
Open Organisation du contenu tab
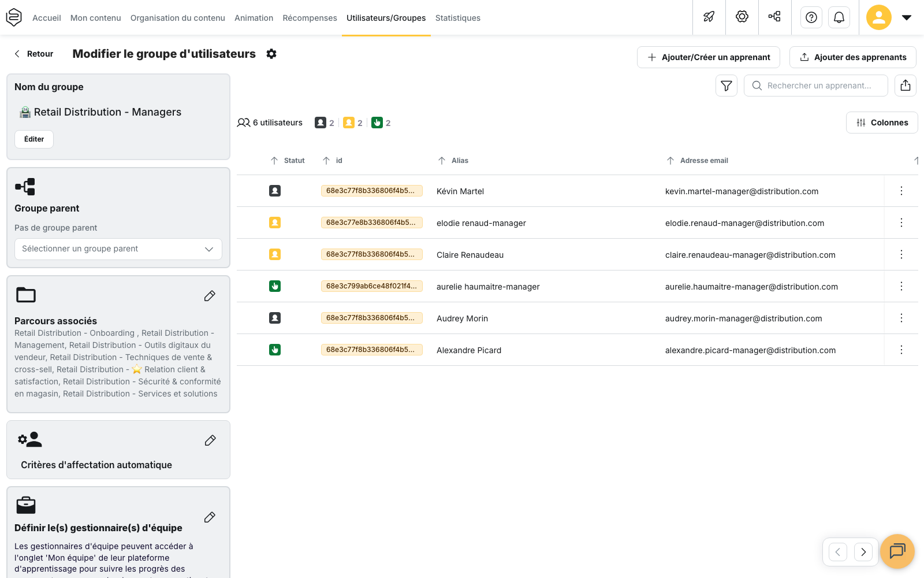[178, 18]
